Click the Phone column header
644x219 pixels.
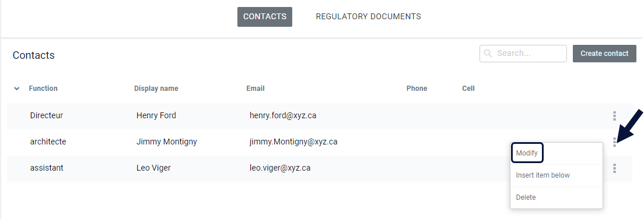tap(417, 89)
